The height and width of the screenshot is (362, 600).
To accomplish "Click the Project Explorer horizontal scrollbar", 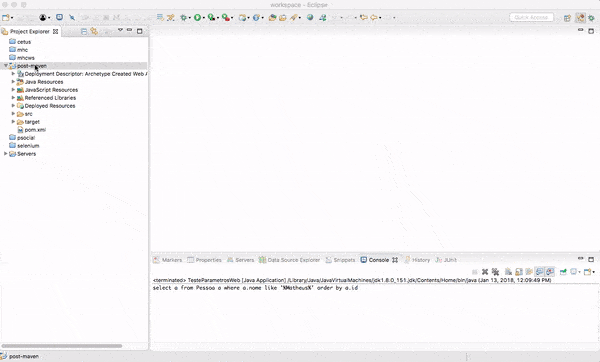I will (x=62, y=346).
